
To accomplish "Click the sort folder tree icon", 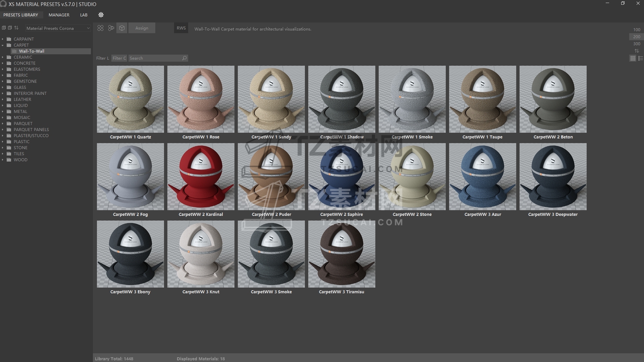I will pyautogui.click(x=16, y=28).
